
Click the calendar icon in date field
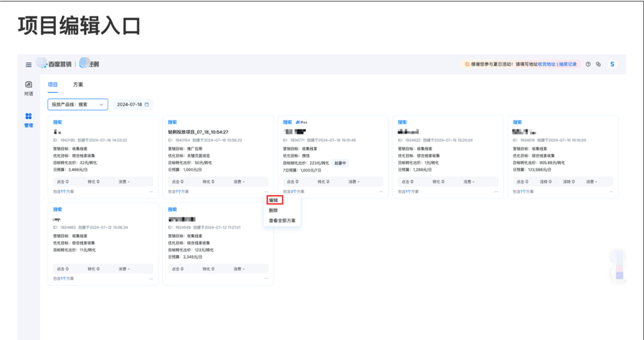click(x=146, y=105)
